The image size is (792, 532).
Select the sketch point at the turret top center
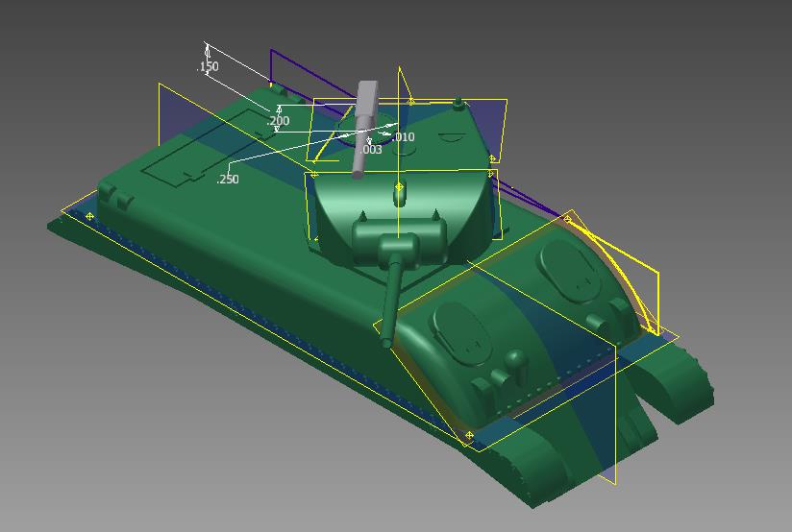[400, 187]
